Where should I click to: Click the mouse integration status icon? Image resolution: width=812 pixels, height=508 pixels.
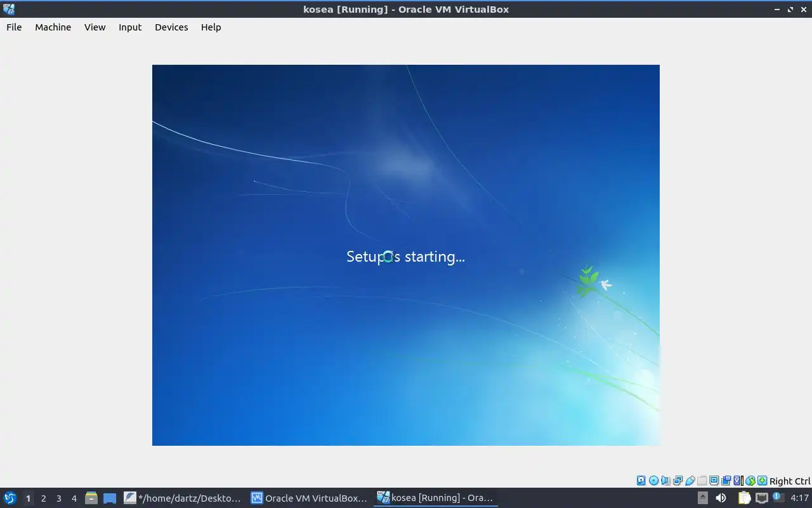point(750,481)
